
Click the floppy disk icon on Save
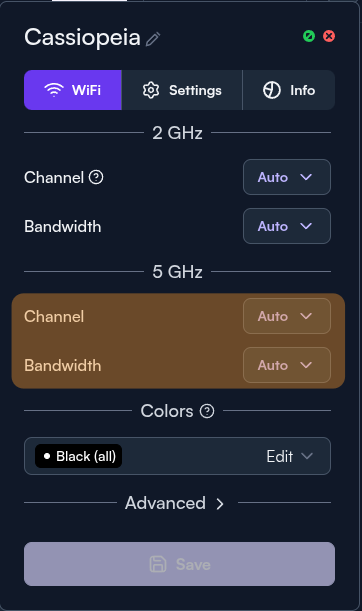(158, 564)
